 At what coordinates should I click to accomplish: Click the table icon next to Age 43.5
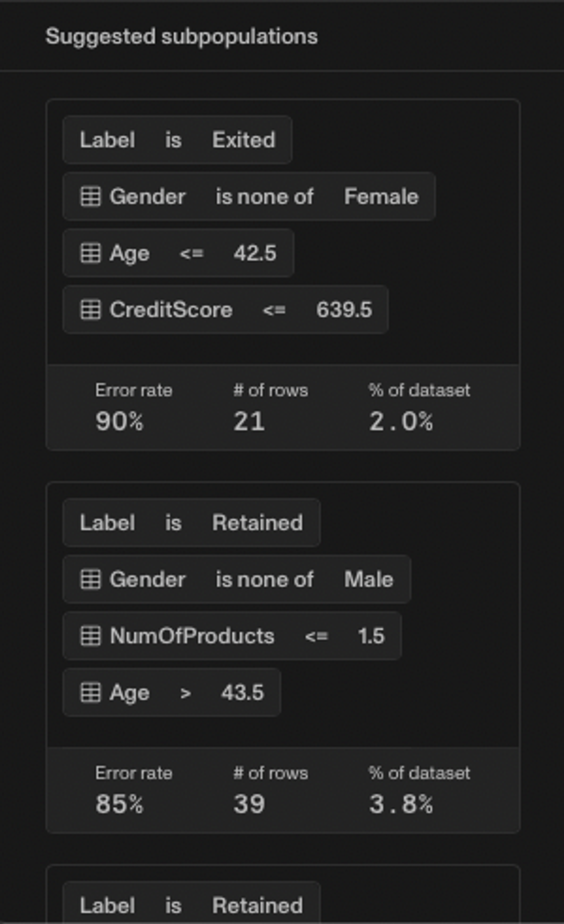91,693
